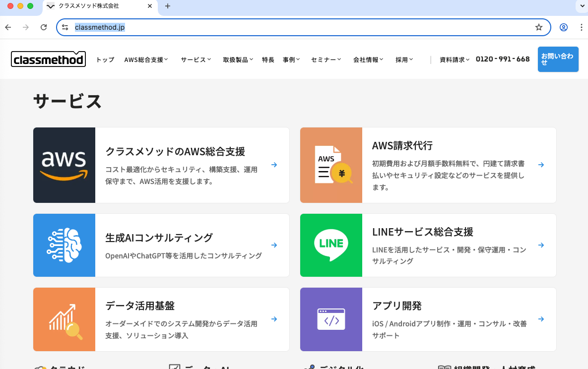This screenshot has width=588, height=369.
Task: Expand the 資料請求 dropdown
Action: [x=455, y=60]
